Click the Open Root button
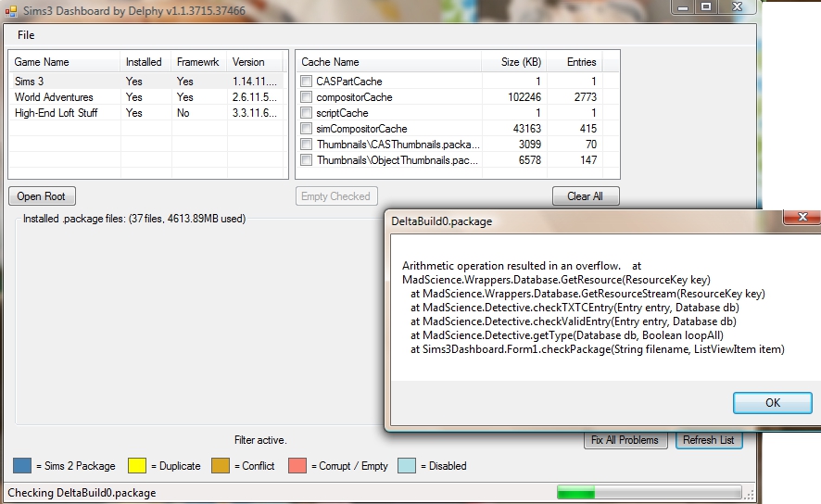 pos(42,196)
